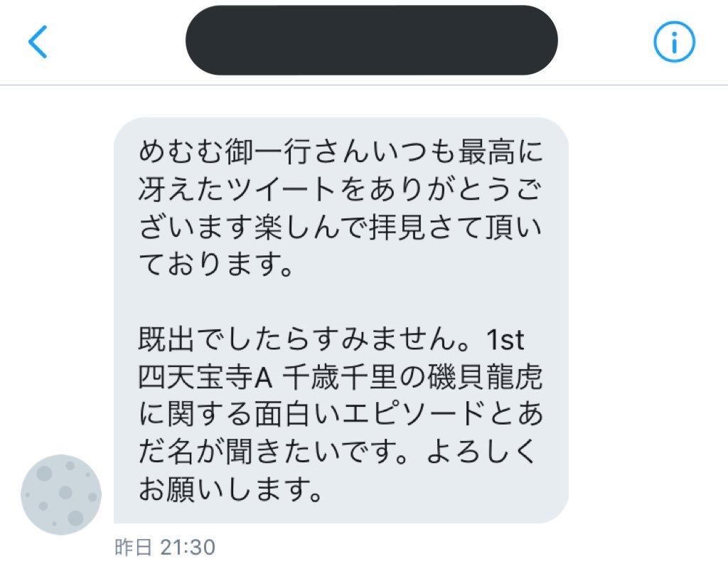Tap the greeting line starting with めむむ御一行さん
Screen dimensions: 728x574
tap(341, 152)
